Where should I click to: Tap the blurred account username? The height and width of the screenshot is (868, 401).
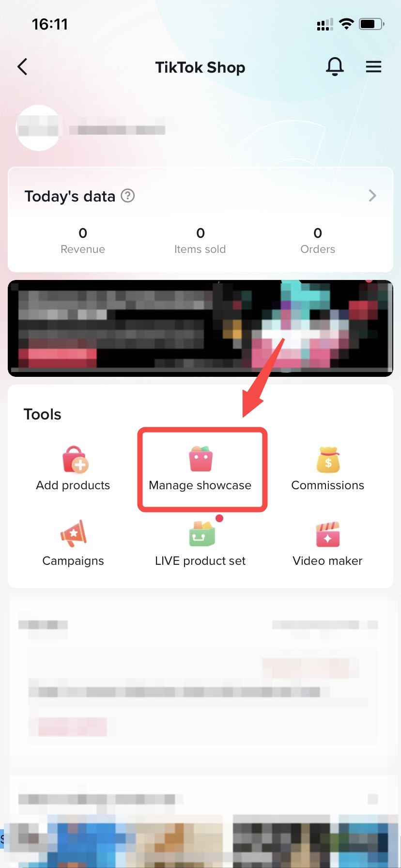pyautogui.click(x=117, y=129)
